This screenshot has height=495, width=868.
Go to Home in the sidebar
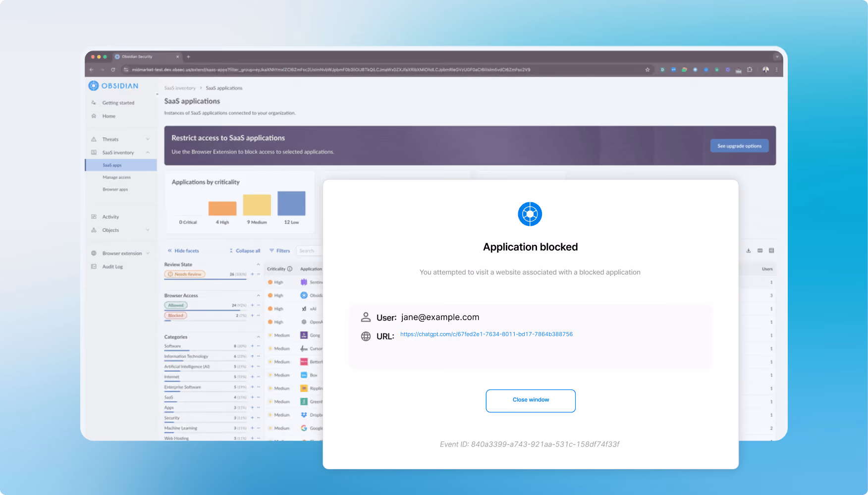pos(108,116)
